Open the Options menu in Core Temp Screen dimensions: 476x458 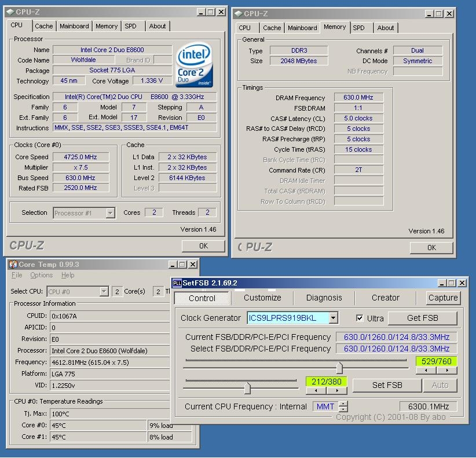click(x=41, y=276)
